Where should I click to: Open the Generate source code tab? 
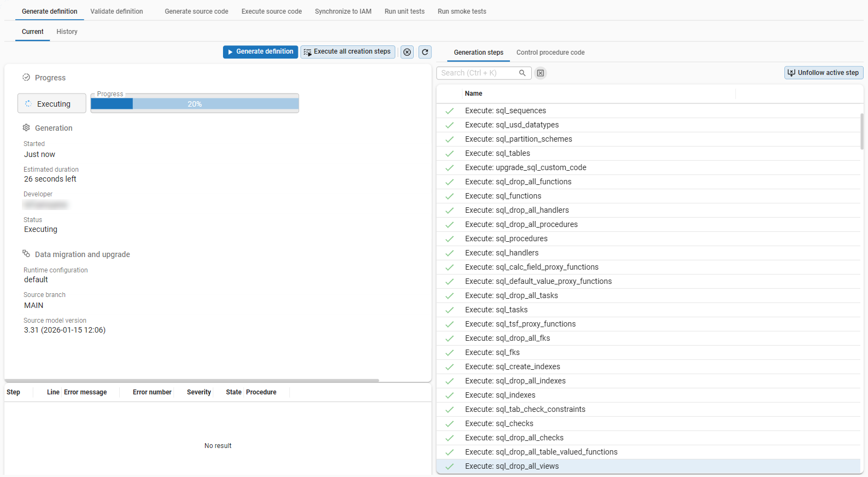(197, 11)
